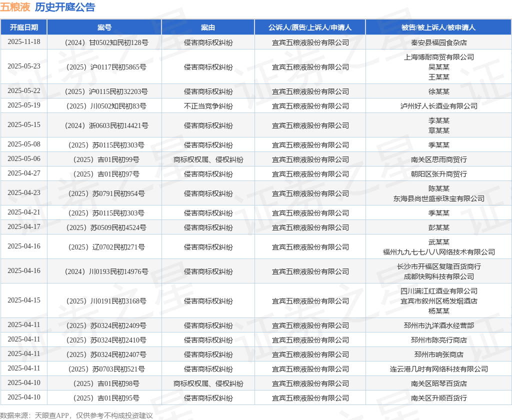This screenshot has width=512, height=420.
Task: Click defendant 宜宾市叙州区杨发烟酒店
Action: pyautogui.click(x=439, y=301)
